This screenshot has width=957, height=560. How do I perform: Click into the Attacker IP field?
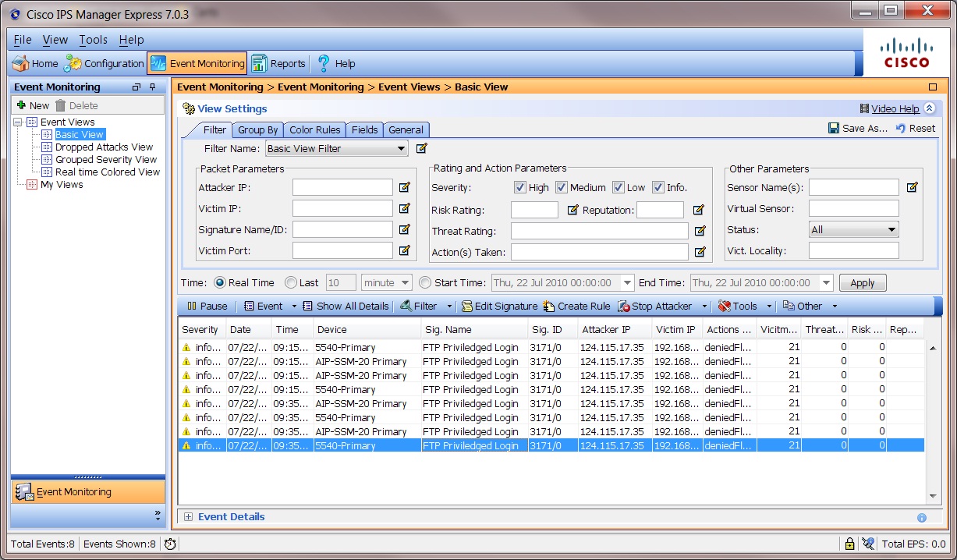click(342, 187)
